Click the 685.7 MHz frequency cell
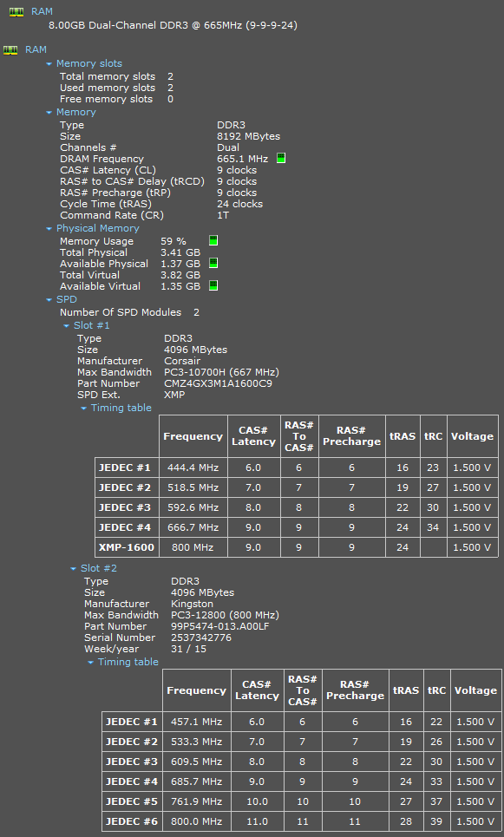Viewport: 504px width, 837px height. pos(196,781)
